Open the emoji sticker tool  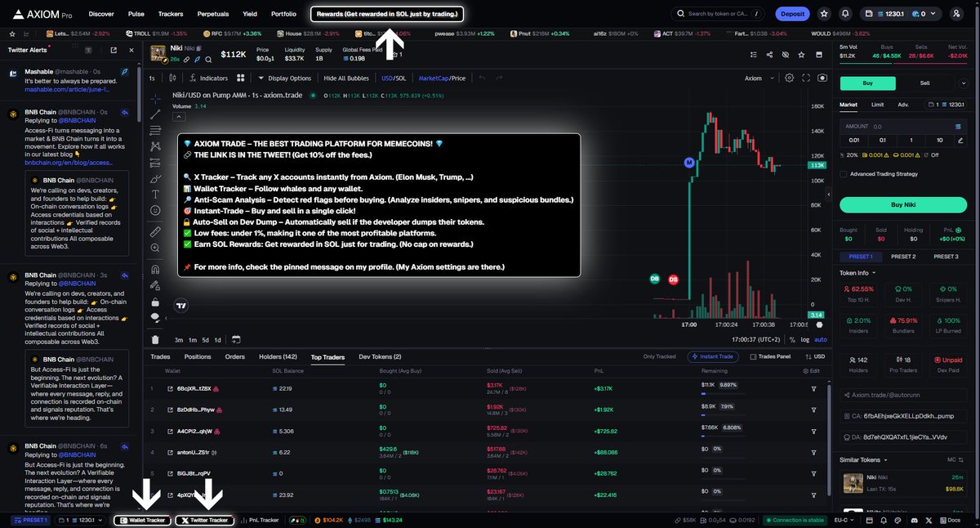tap(155, 211)
